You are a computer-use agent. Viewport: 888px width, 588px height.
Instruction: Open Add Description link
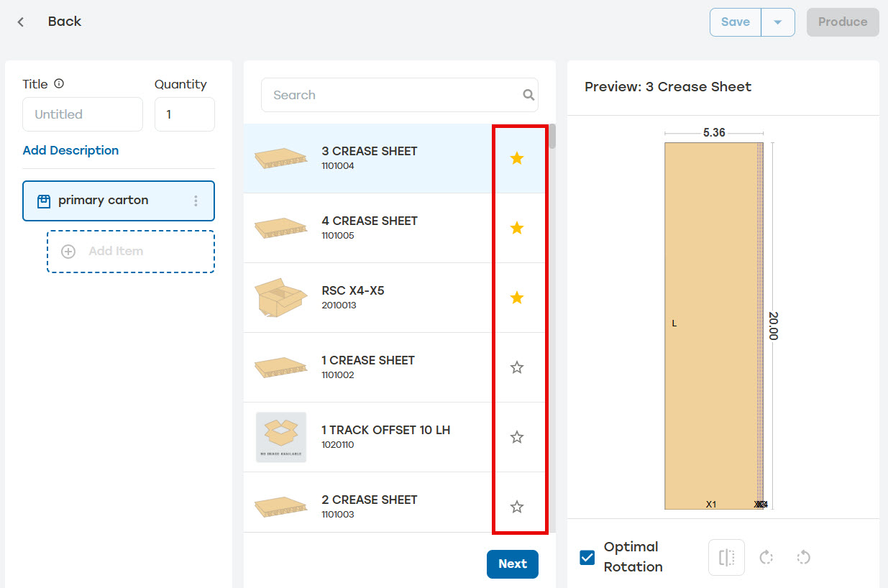coord(70,150)
